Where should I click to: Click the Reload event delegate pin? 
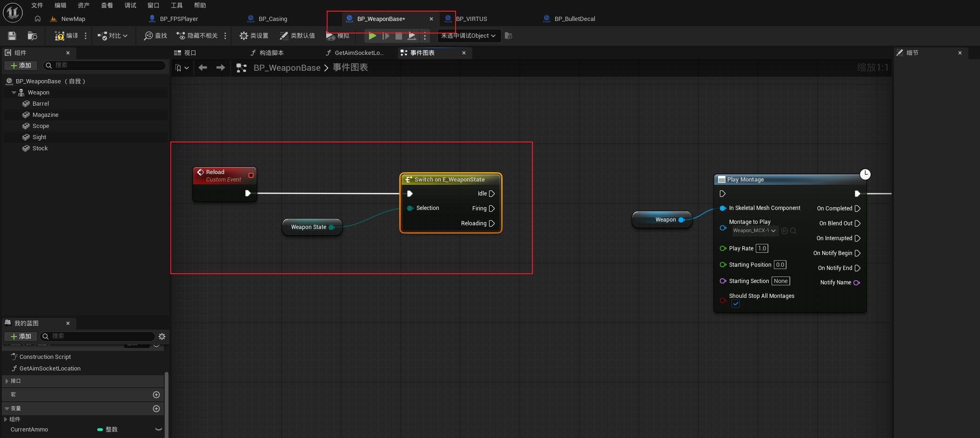coord(251,175)
